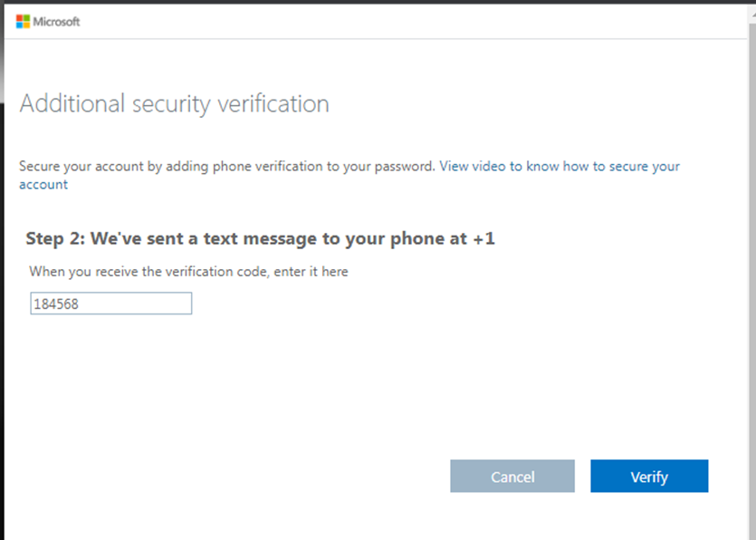The width and height of the screenshot is (756, 540).
Task: Click the Microsoft four-square logo
Action: click(24, 21)
